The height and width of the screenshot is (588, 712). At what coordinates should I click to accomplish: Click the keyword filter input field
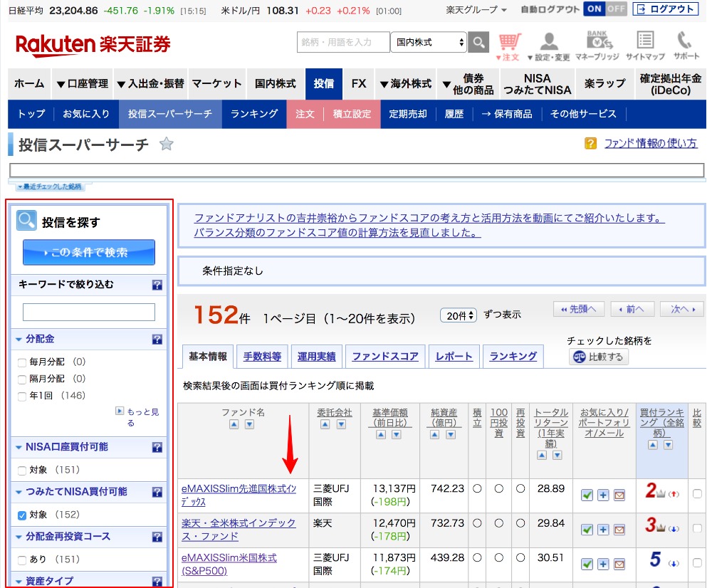89,313
